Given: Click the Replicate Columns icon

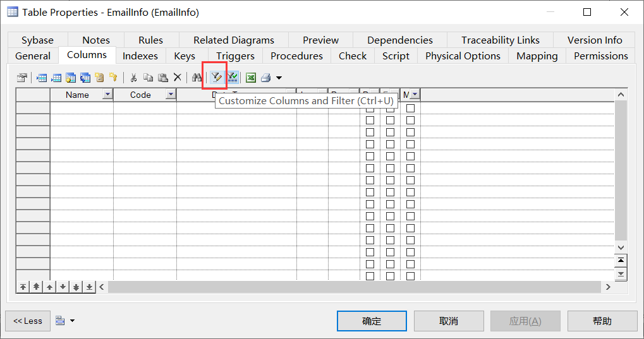Looking at the screenshot, I should coord(85,77).
